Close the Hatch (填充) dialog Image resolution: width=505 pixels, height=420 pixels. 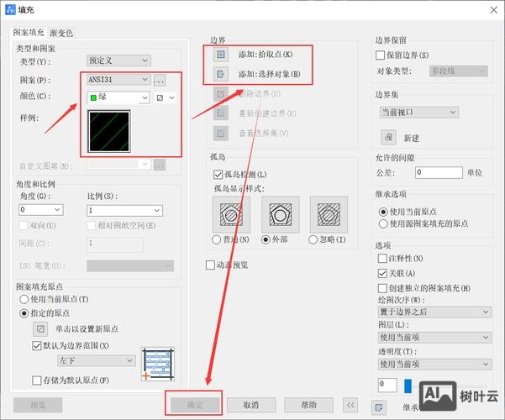pos(494,10)
